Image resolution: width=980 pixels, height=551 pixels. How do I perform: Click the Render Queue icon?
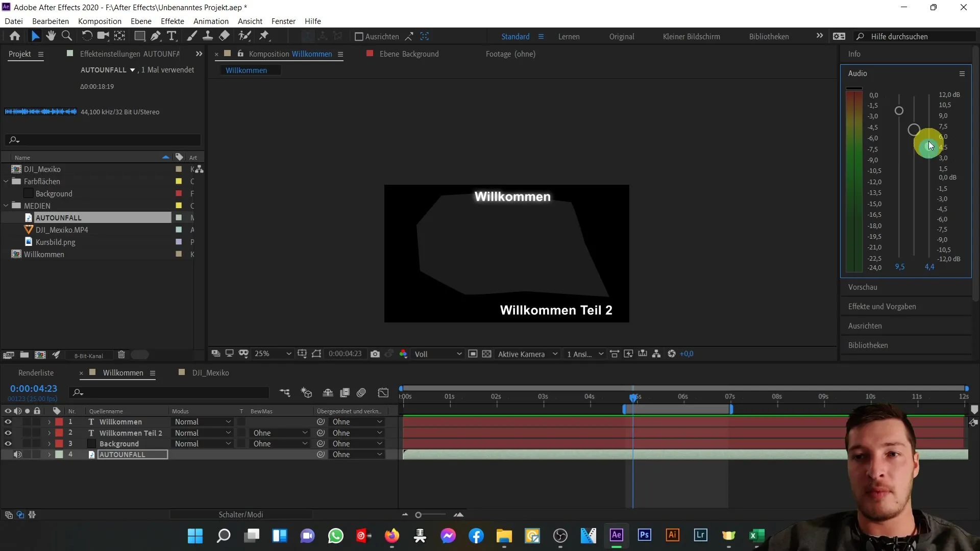pyautogui.click(x=36, y=373)
